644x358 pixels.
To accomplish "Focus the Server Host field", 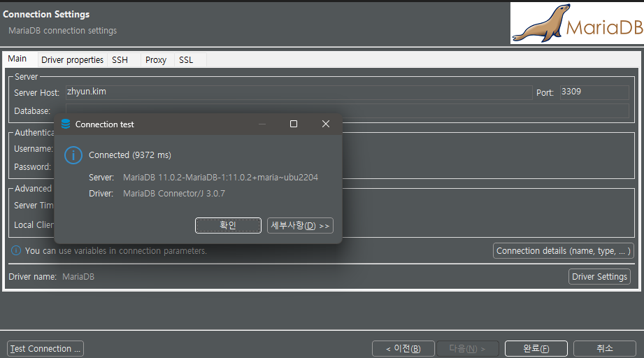I will 299,92.
